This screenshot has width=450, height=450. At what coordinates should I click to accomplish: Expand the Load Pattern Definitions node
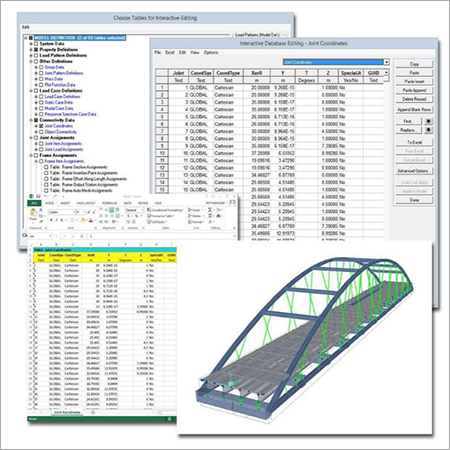(31, 55)
